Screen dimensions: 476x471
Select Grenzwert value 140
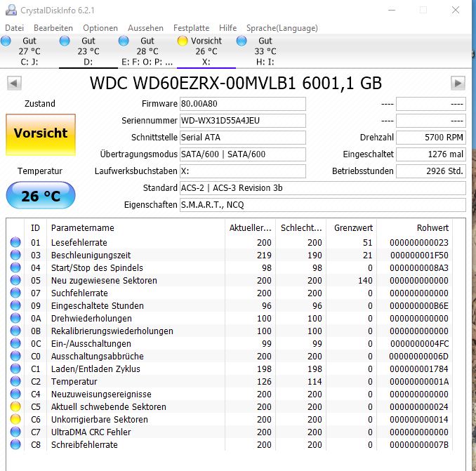tap(365, 280)
